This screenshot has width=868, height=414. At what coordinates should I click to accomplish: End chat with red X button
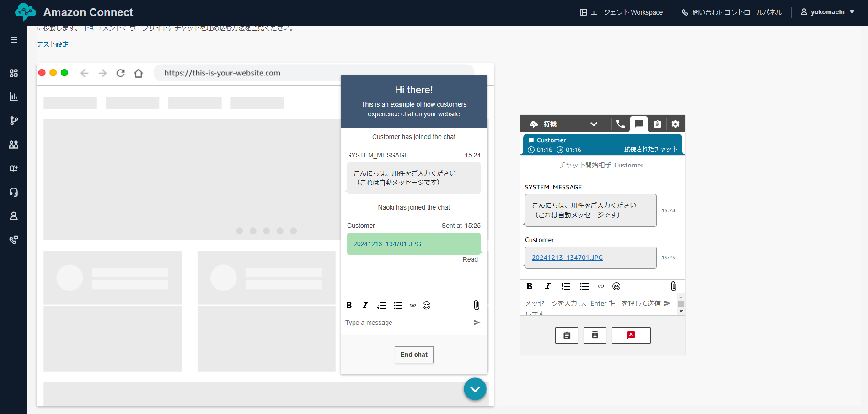[x=631, y=335]
